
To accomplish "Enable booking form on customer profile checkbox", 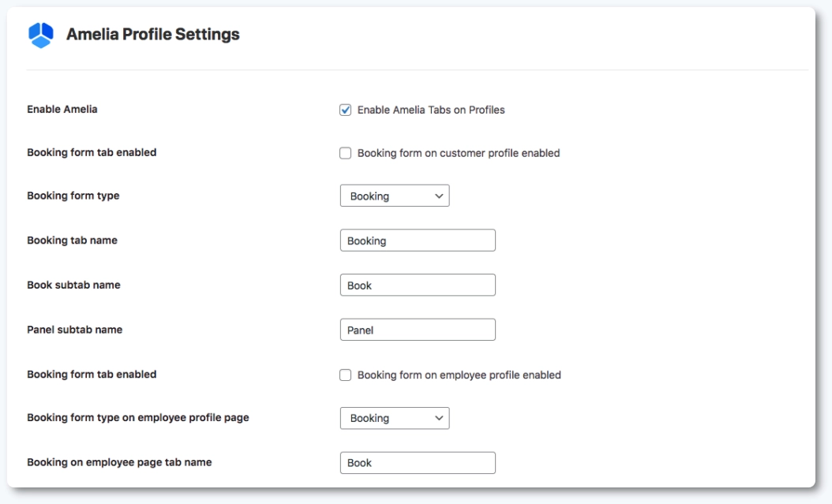I will [x=346, y=153].
